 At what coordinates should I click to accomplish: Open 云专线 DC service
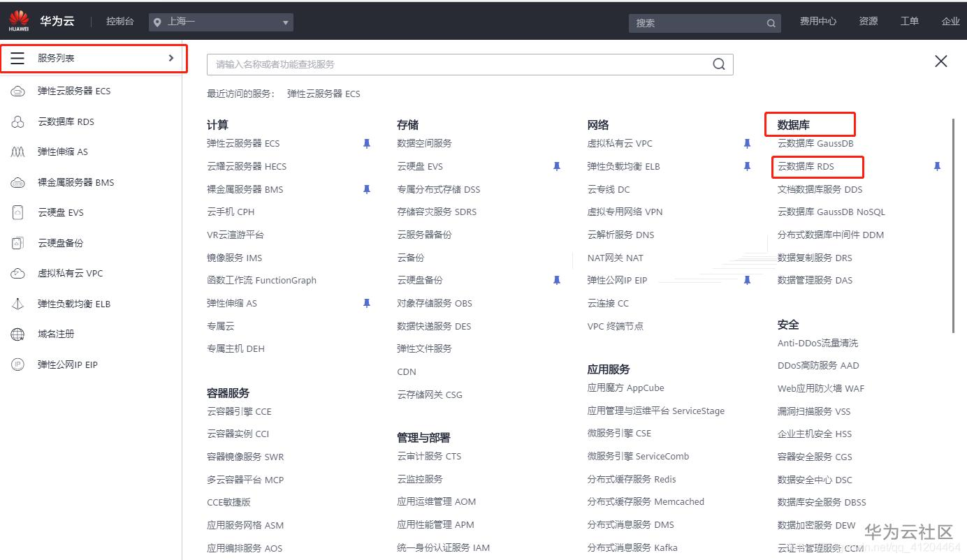609,189
